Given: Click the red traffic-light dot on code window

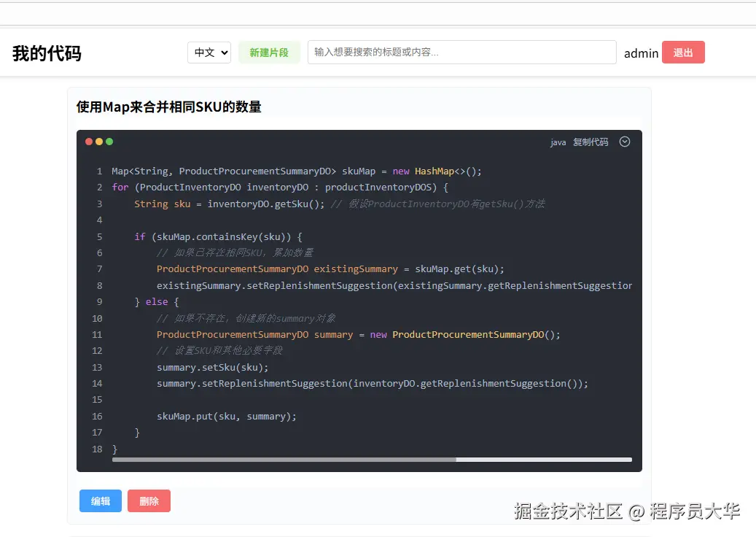Looking at the screenshot, I should pos(88,142).
